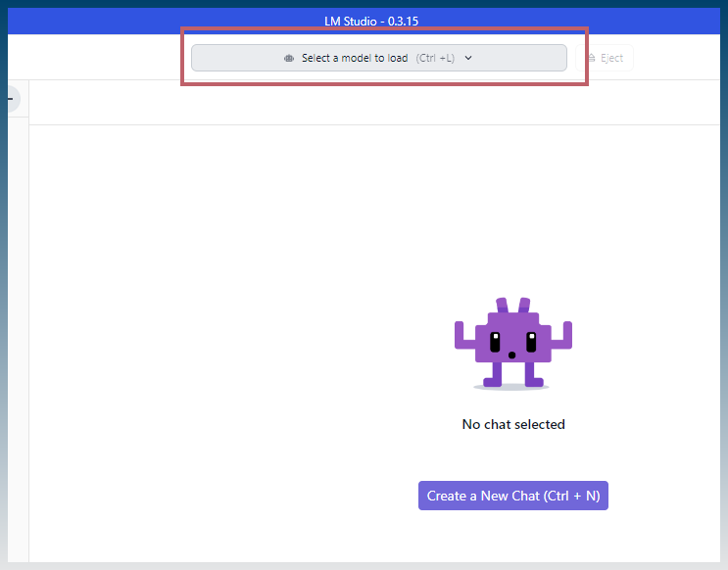Open the Select a model to load dropdown
728x570 pixels.
(x=379, y=58)
